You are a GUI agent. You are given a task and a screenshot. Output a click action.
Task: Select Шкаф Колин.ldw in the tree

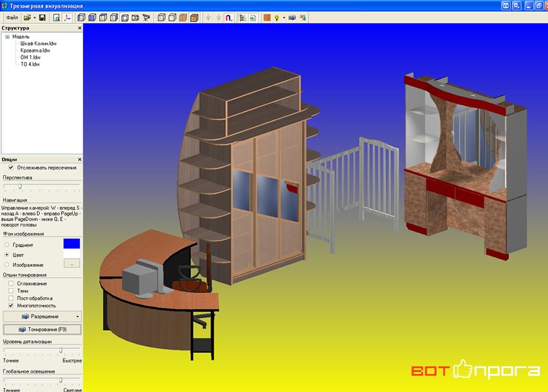38,43
